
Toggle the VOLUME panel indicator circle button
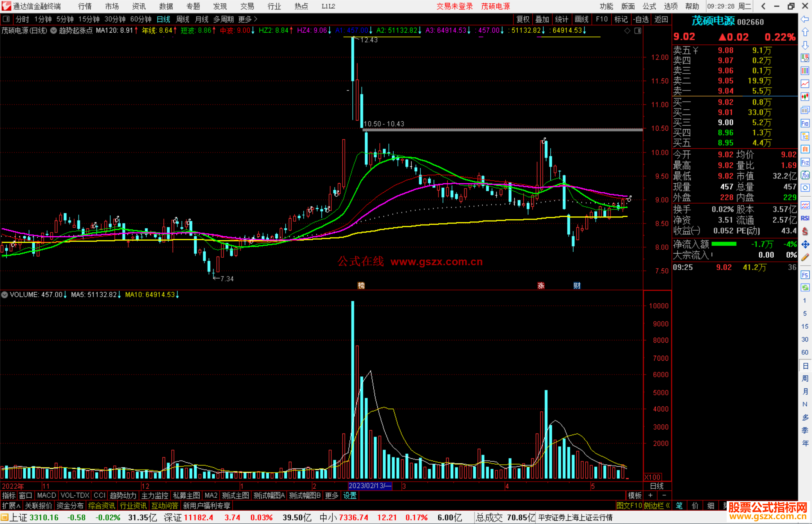[x=5, y=295]
